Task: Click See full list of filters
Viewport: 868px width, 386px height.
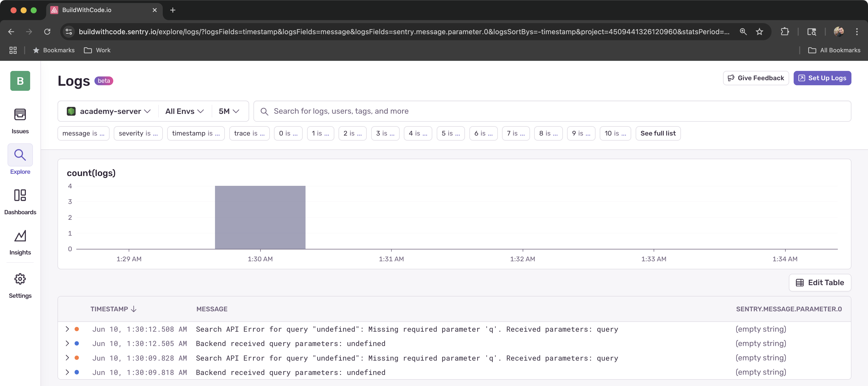Action: coord(658,133)
